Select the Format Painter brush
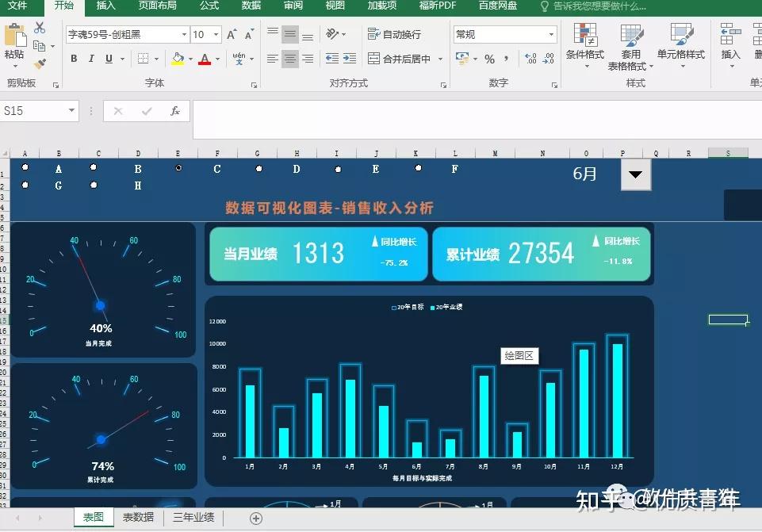Image resolution: width=762 pixels, height=532 pixels. click(x=40, y=63)
